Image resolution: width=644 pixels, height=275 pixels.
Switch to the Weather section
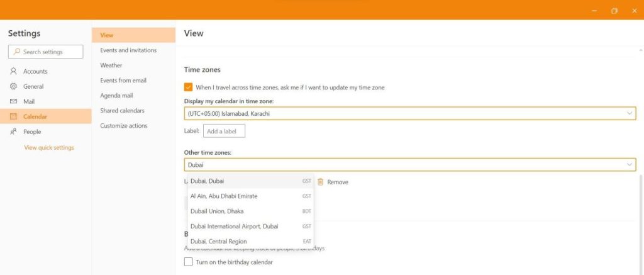[111, 65]
